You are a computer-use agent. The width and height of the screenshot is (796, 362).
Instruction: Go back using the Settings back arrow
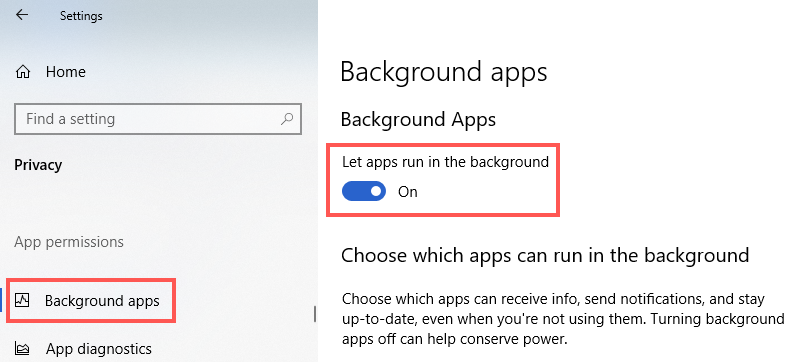22,15
